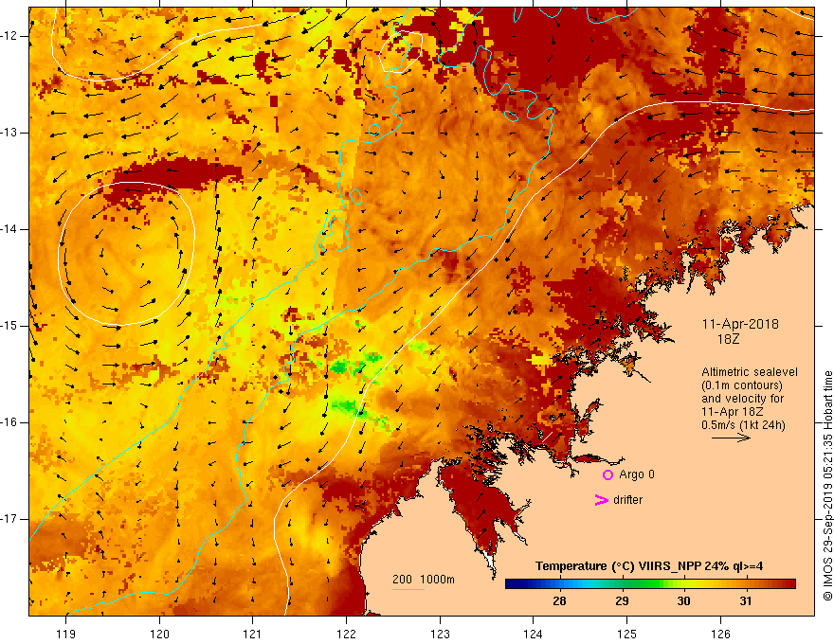The height and width of the screenshot is (644, 834).
Task: Click the temperature color scale bar
Action: pos(650,584)
